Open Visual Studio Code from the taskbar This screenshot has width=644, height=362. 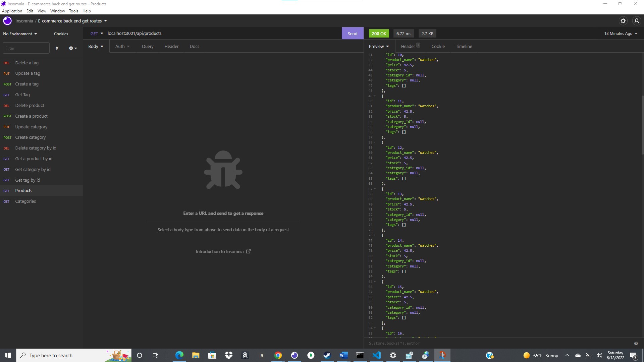coord(377,355)
